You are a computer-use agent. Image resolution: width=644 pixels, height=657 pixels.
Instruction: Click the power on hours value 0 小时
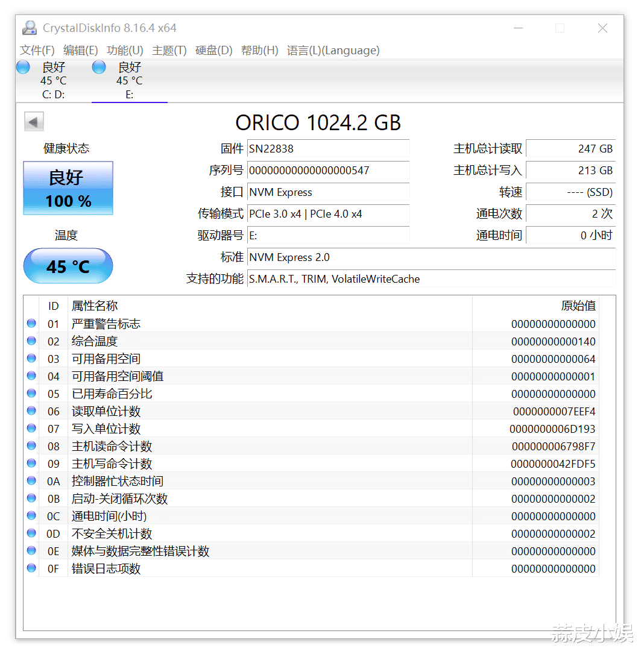[x=571, y=236]
